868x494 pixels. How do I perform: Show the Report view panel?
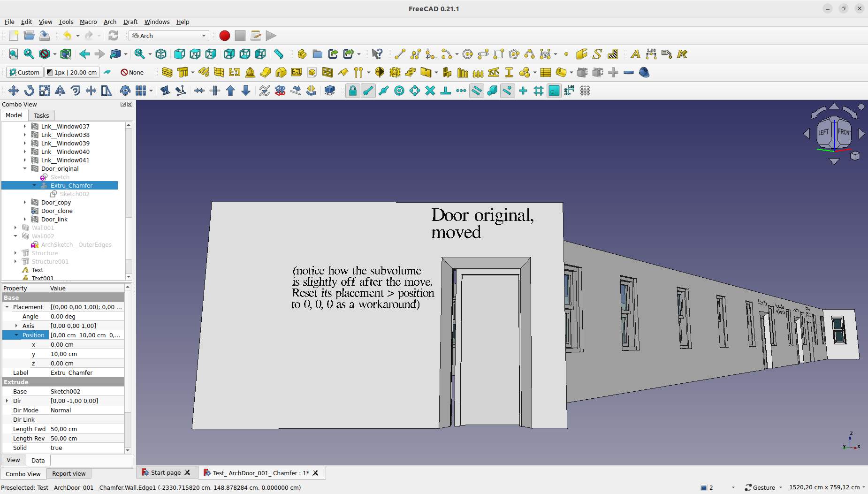click(x=69, y=473)
